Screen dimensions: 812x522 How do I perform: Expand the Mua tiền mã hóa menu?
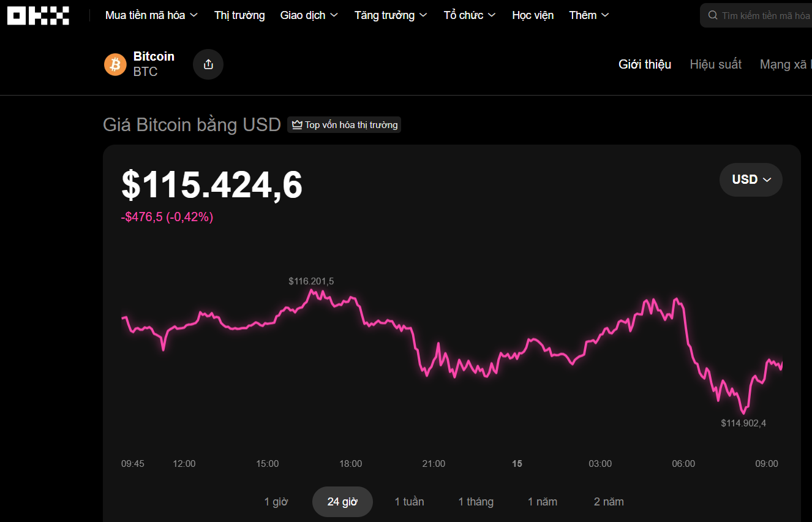point(151,15)
